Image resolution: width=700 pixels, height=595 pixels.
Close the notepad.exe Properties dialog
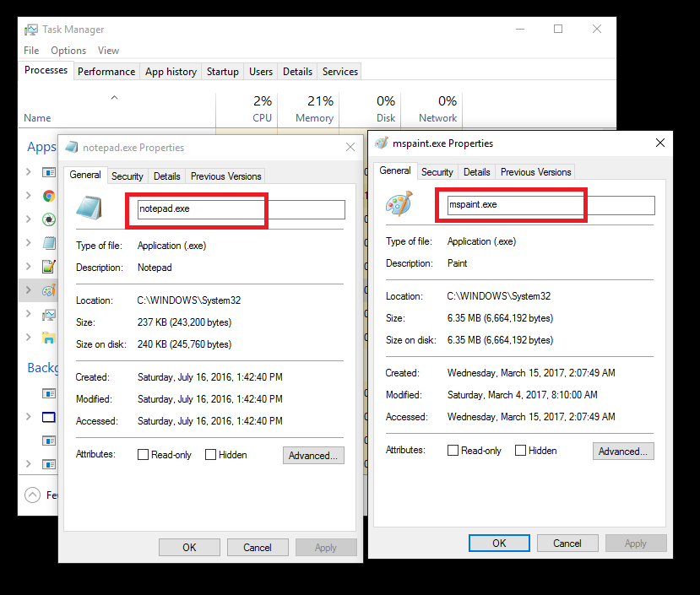pos(350,147)
